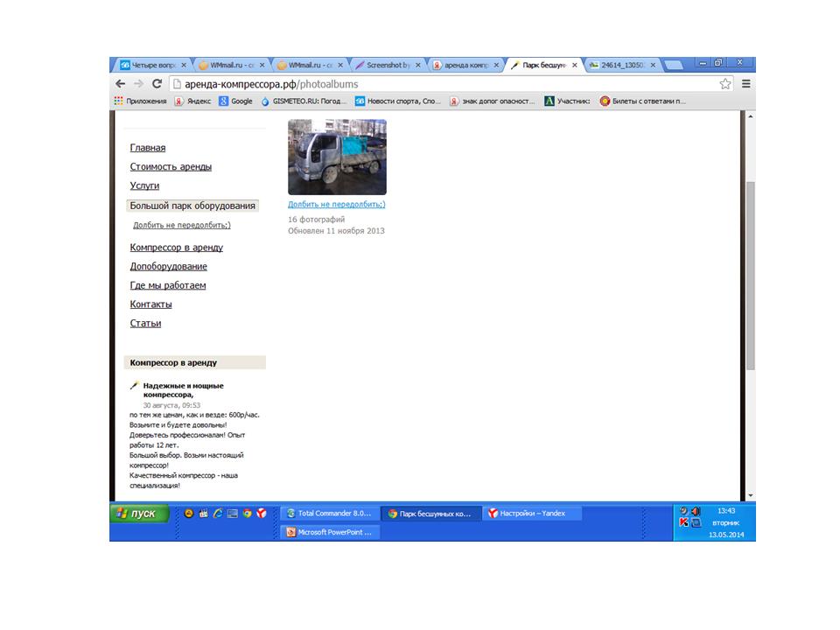Switch to the first WMmail.ru tab
Screen dimensions: 840x630
231,65
